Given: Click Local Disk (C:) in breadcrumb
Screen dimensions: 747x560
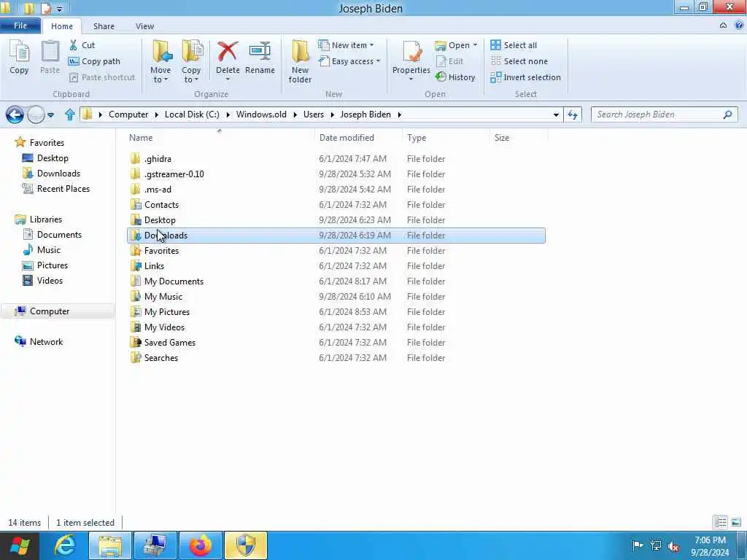Looking at the screenshot, I should (x=192, y=114).
